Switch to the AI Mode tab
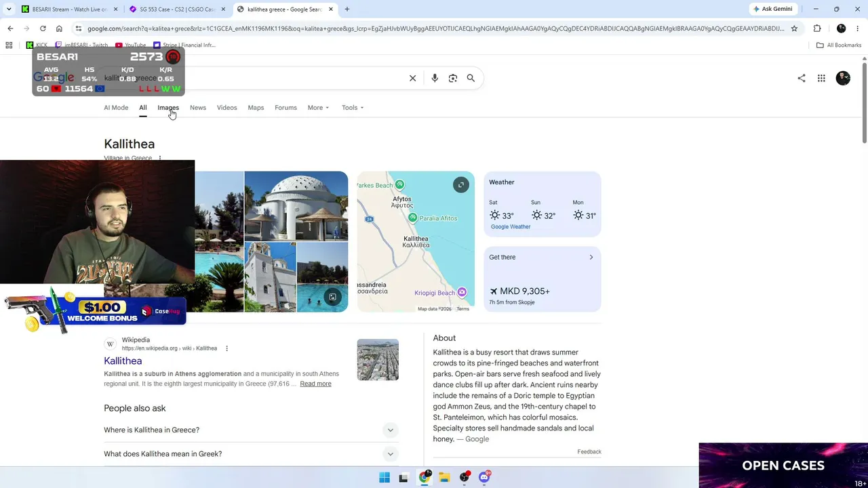 tap(116, 108)
